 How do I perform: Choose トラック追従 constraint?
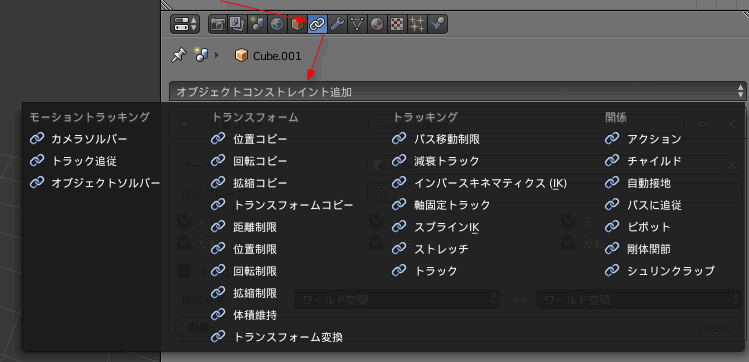[73, 161]
